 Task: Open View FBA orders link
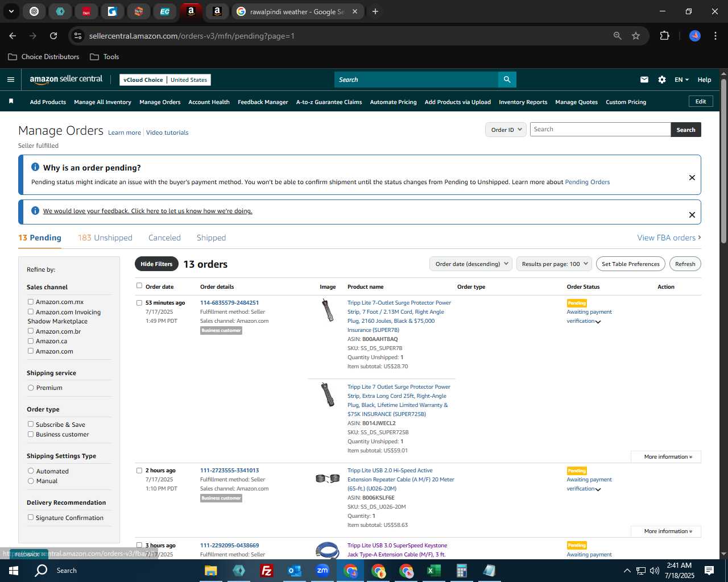pyautogui.click(x=669, y=238)
